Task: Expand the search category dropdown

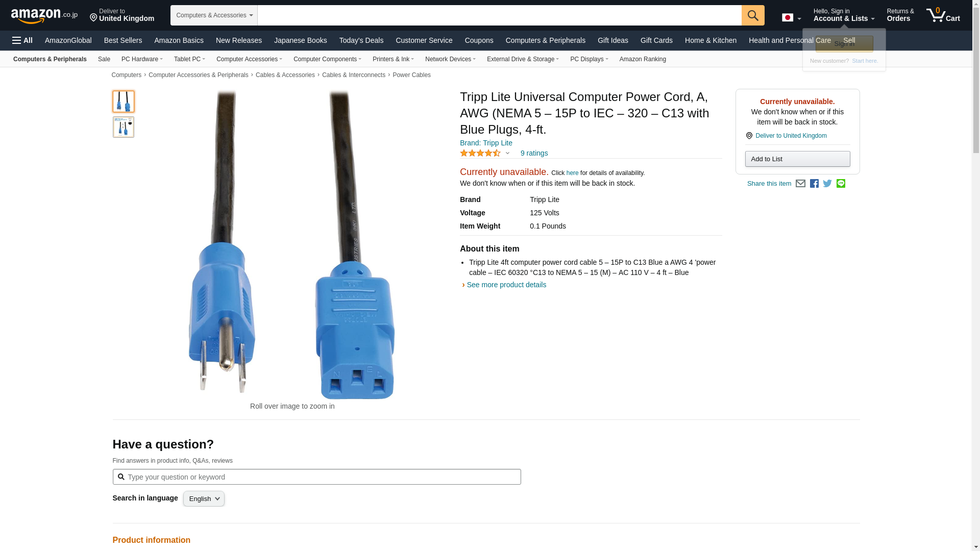Action: (214, 15)
